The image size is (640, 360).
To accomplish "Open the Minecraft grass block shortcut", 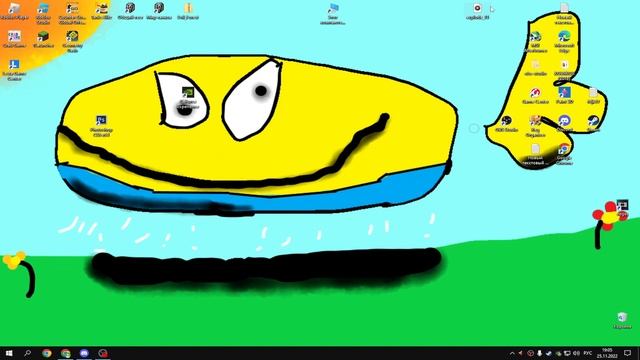I will pyautogui.click(x=43, y=40).
